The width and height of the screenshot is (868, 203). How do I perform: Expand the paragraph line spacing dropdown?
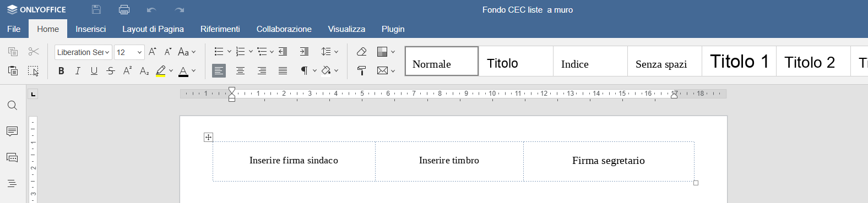point(330,52)
